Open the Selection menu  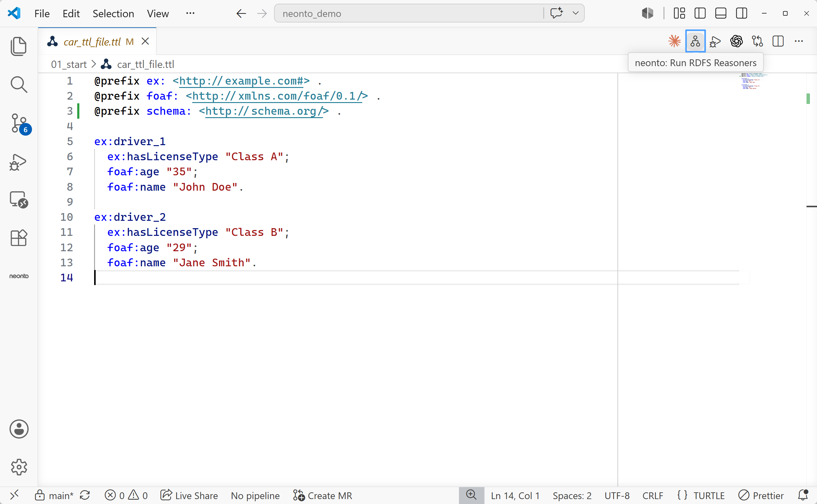click(x=113, y=14)
